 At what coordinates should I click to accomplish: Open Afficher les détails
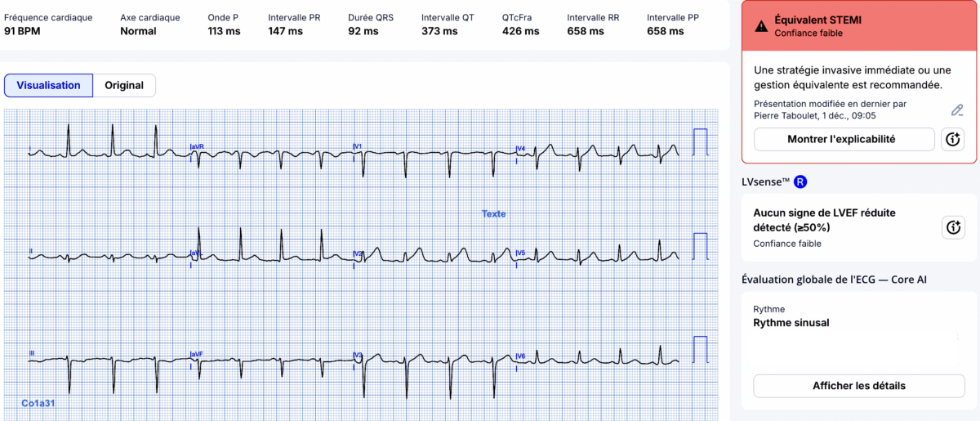click(x=858, y=386)
